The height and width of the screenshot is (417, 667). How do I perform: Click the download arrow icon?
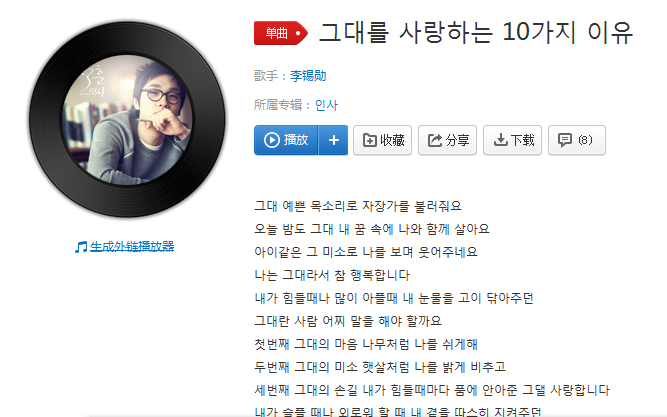tap(501, 140)
